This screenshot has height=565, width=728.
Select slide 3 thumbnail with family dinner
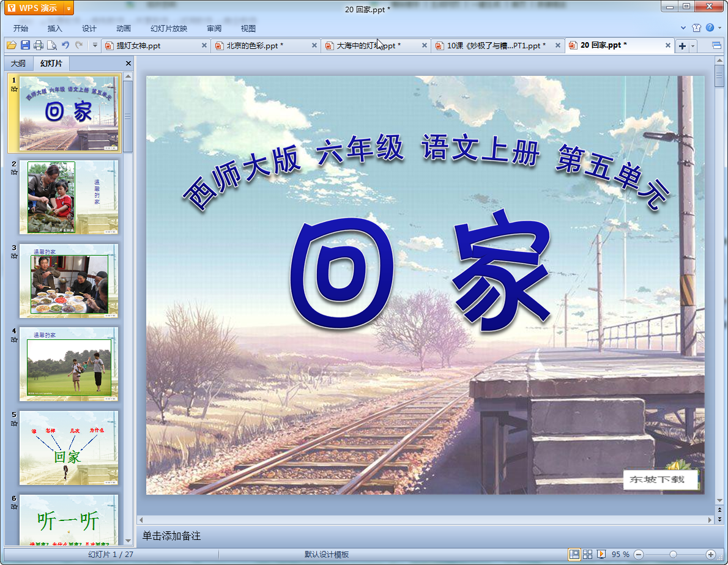[x=69, y=281]
